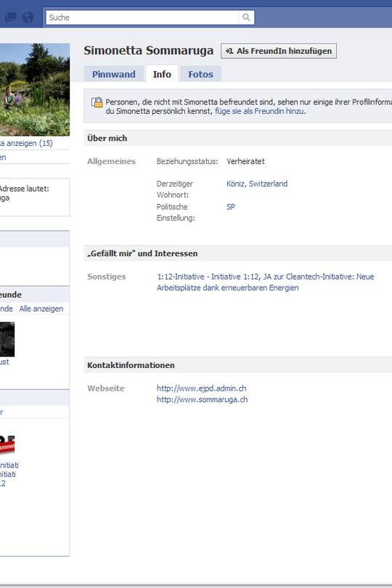The height and width of the screenshot is (588, 392).
Task: Click the '„Gefällt mir" und Interessen' header
Action: 142,253
